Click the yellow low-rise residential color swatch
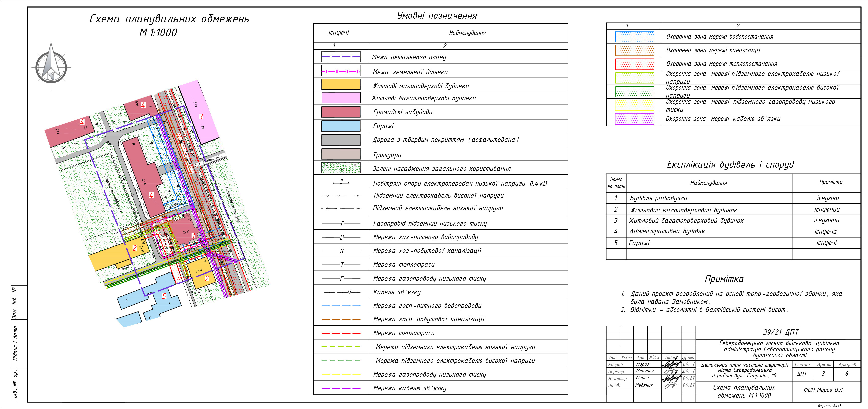The height and width of the screenshot is (409, 868). pos(341,84)
